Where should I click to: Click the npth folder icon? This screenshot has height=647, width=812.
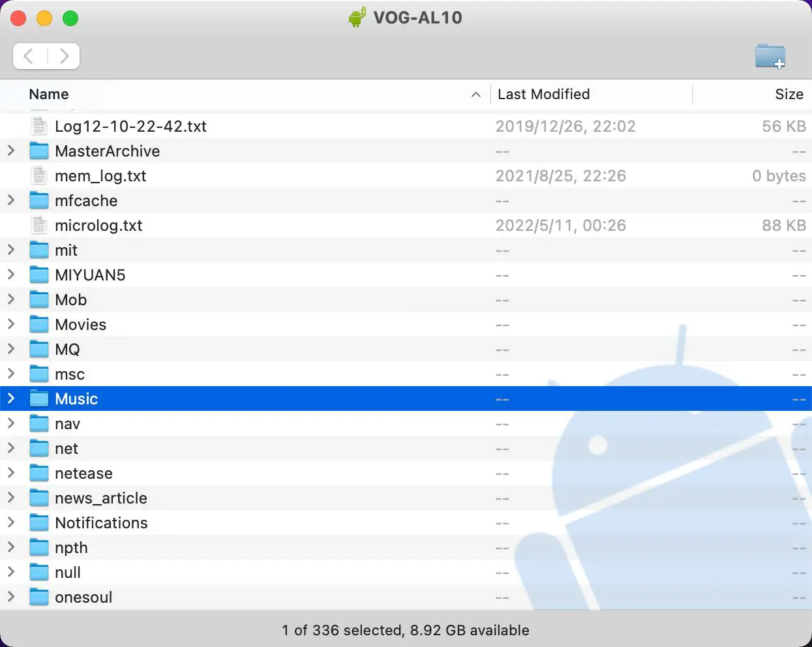tap(39, 547)
